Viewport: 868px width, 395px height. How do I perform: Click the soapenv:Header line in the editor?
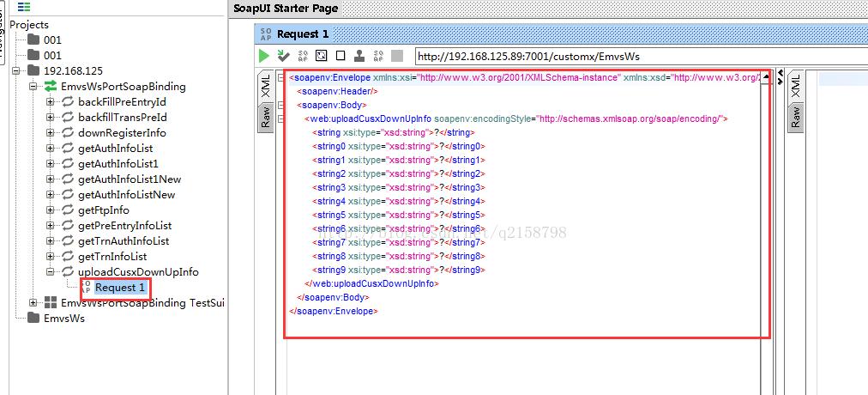338,91
